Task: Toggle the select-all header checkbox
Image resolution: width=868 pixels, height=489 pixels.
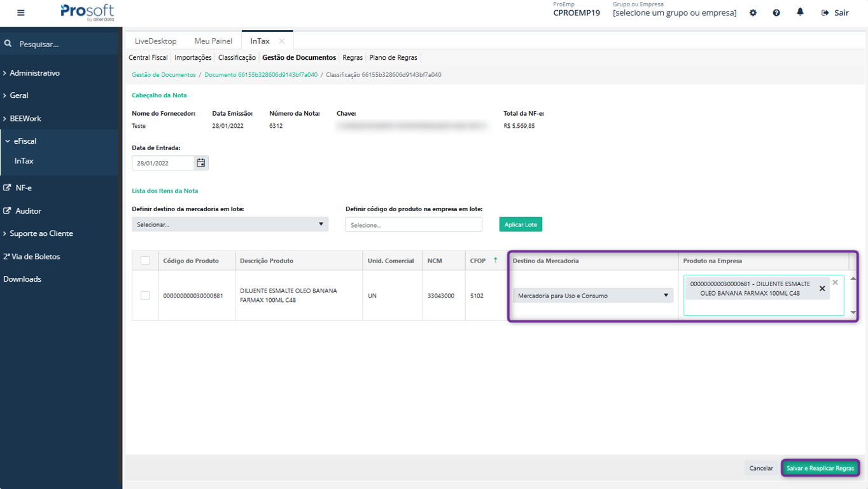Action: click(145, 260)
